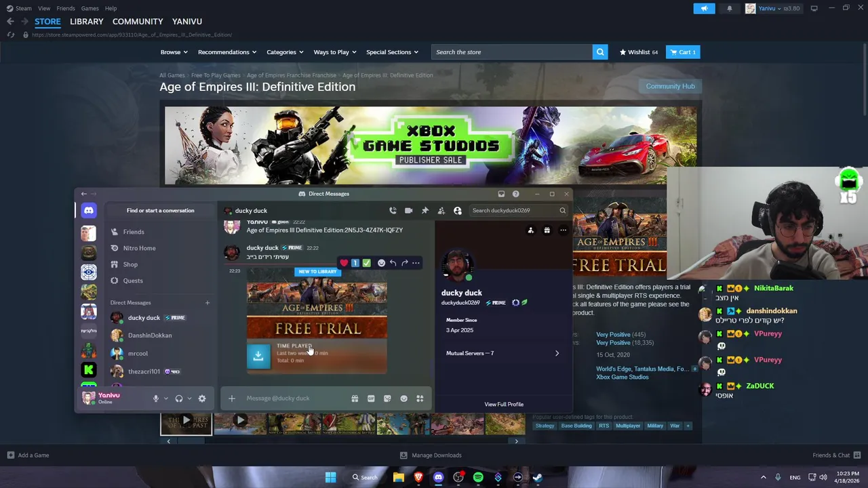Add friends to DM icon
The height and width of the screenshot is (488, 868).
(441, 211)
